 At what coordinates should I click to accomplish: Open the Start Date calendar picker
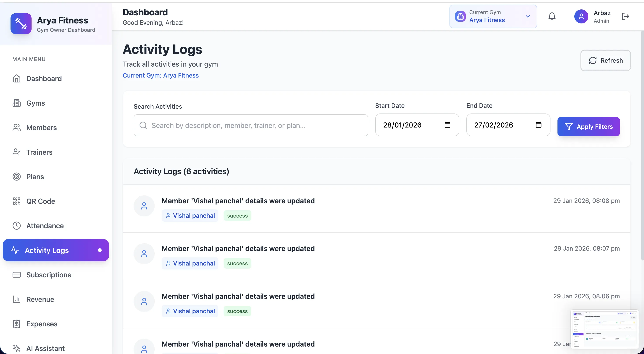click(x=448, y=125)
